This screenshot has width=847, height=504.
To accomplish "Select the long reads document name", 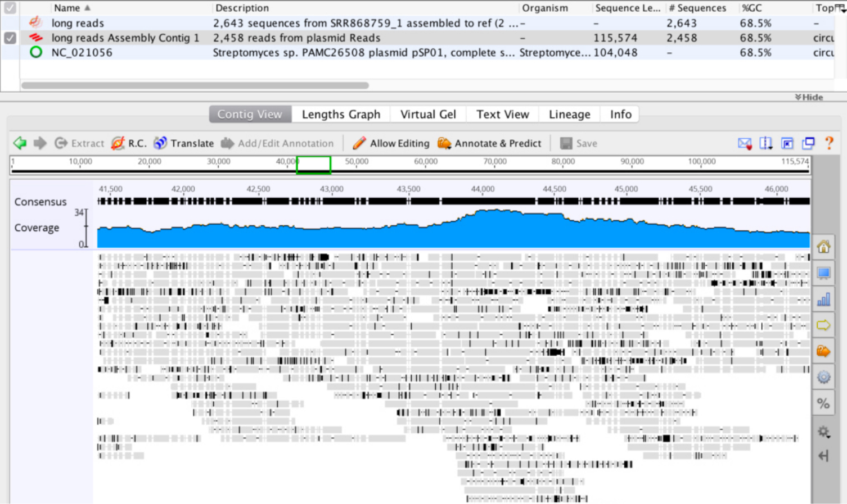I will 78,23.
